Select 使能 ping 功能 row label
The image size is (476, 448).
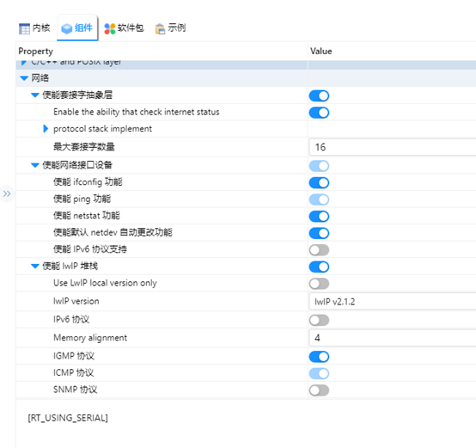coord(82,199)
